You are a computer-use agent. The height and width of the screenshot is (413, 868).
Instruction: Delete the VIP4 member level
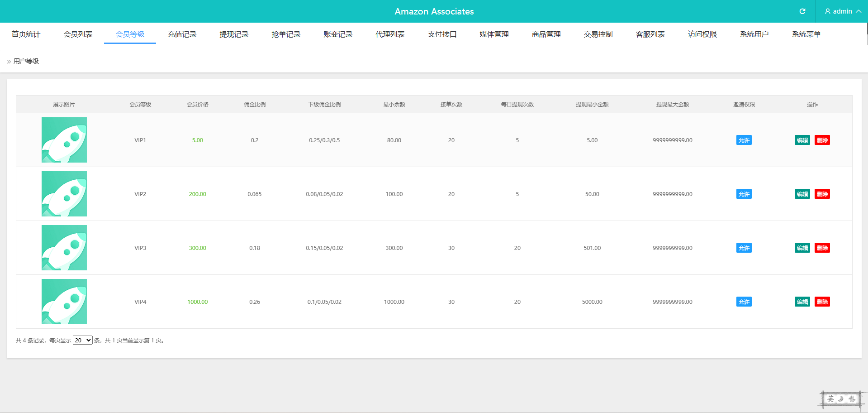coord(822,302)
